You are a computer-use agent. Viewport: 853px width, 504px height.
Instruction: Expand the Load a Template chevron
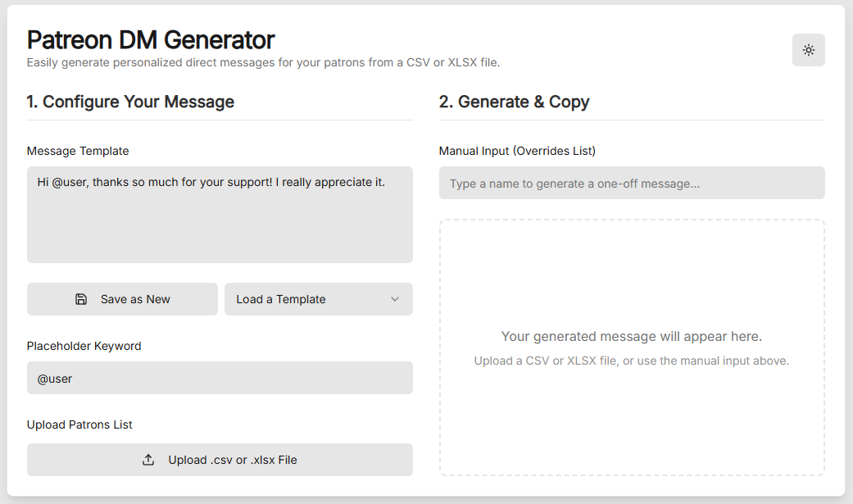tap(395, 299)
